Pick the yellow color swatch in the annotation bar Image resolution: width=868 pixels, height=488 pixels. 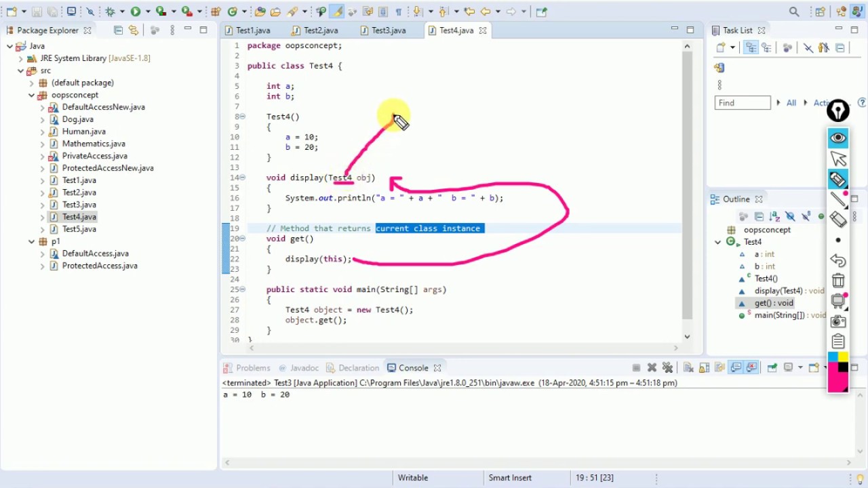pyautogui.click(x=843, y=357)
